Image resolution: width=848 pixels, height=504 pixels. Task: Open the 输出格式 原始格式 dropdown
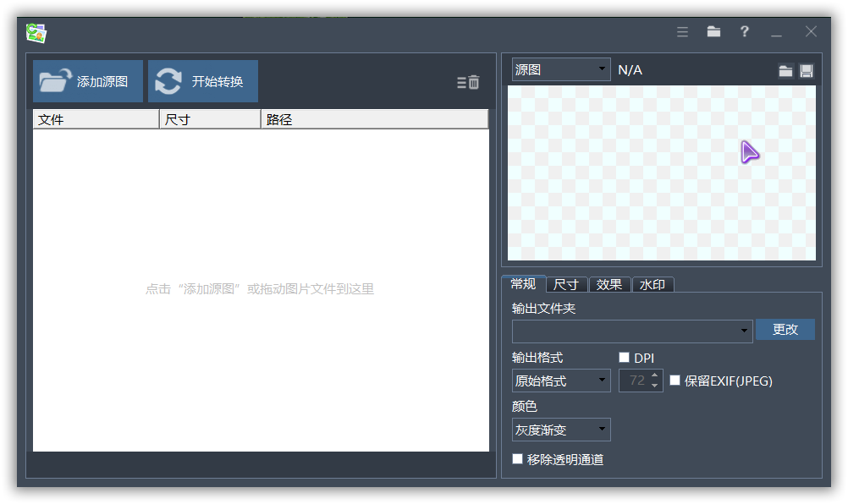click(560, 381)
